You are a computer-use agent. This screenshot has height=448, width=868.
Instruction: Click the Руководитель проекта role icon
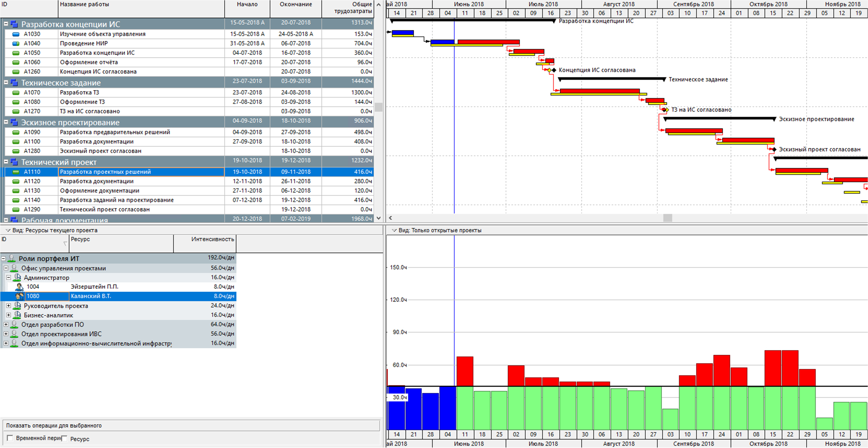click(17, 305)
